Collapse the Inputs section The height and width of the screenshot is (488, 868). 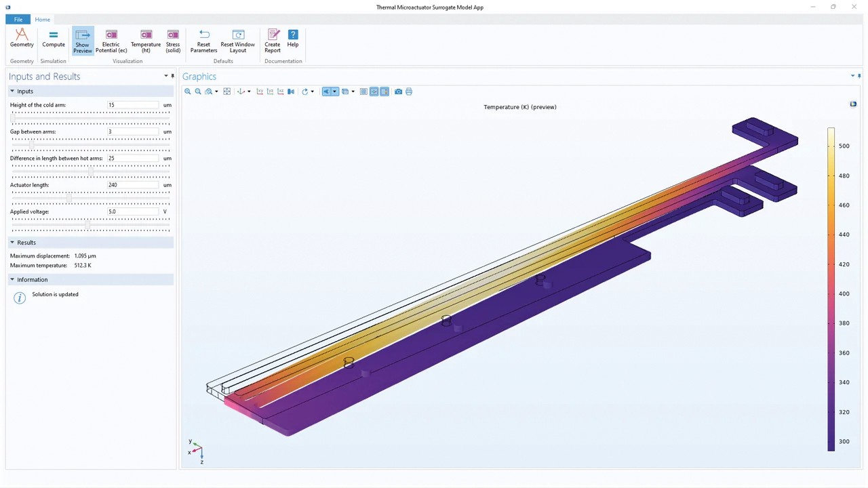[12, 91]
